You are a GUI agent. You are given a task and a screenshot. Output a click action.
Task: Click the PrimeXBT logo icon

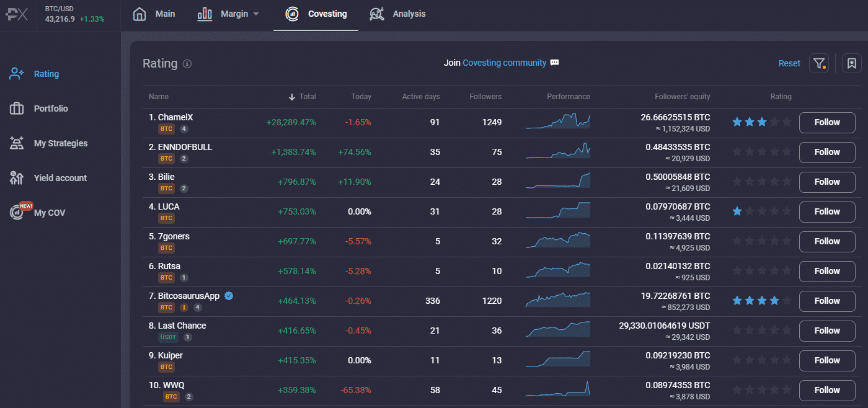point(17,14)
